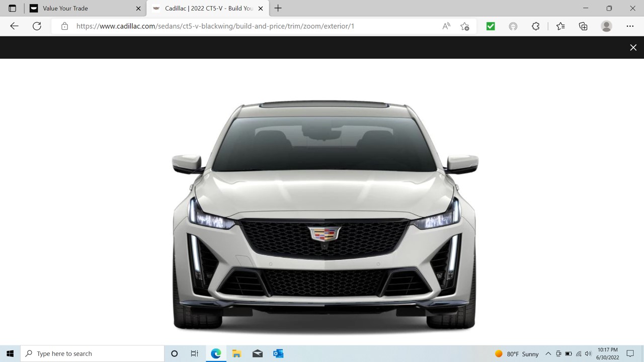
Task: Minimize the Edge window
Action: click(x=586, y=8)
